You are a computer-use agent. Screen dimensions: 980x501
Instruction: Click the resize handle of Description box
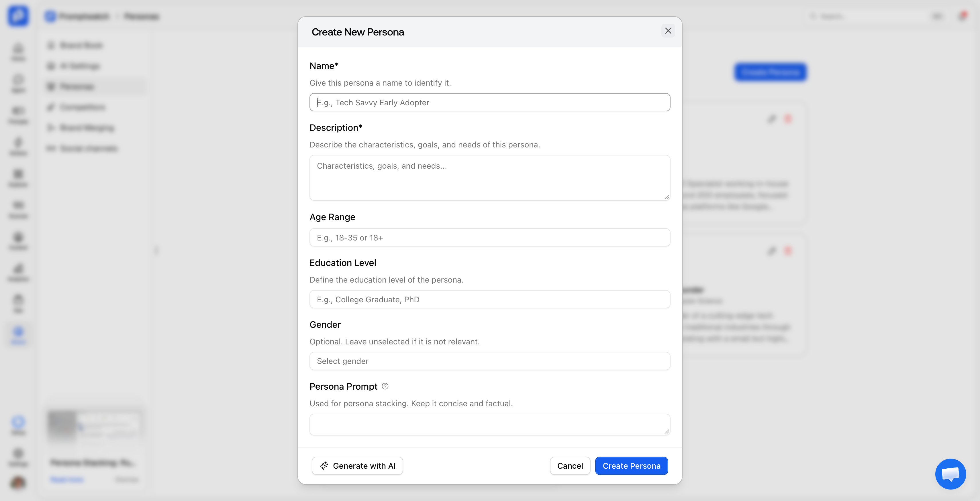pyautogui.click(x=667, y=197)
